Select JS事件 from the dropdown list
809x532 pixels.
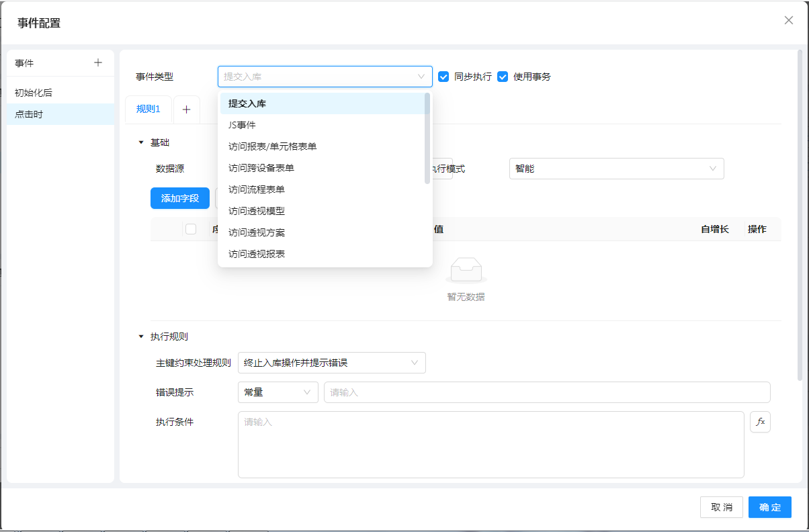[242, 125]
